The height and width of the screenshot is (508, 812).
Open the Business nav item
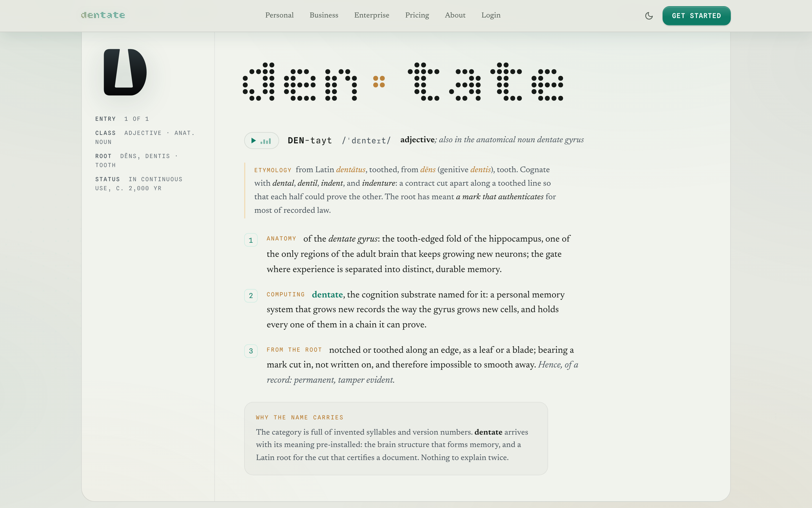(x=324, y=15)
